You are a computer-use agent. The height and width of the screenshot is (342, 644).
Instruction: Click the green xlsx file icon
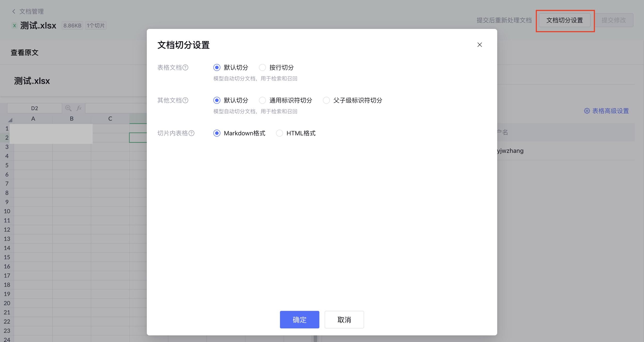click(14, 26)
